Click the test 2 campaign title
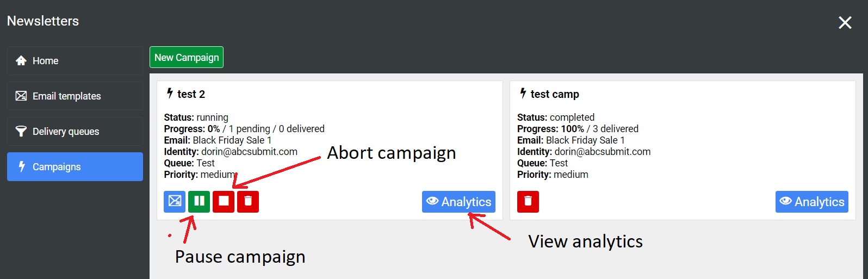Viewport: 868px width, 279px height. click(191, 95)
